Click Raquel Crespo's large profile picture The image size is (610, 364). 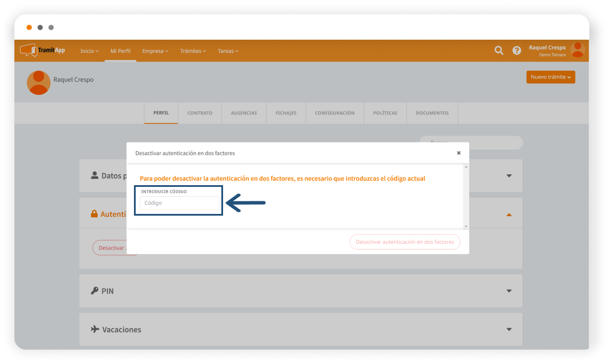(x=39, y=82)
